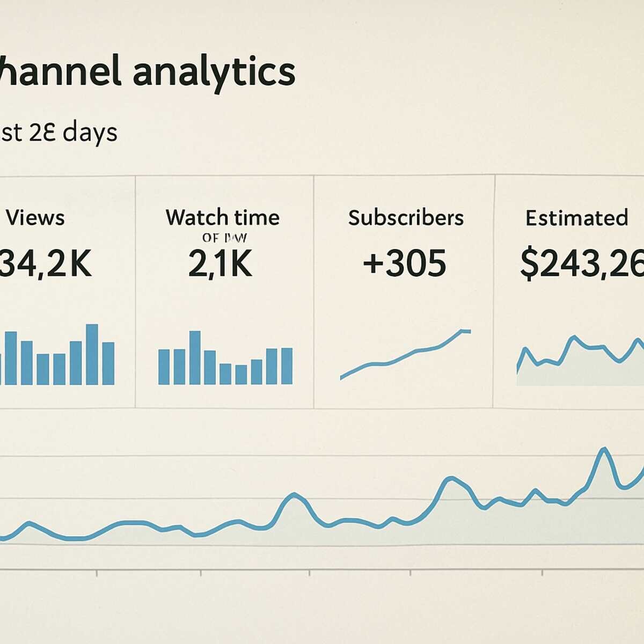
Task: Click the 2,1K watch time value
Action: pos(220,264)
